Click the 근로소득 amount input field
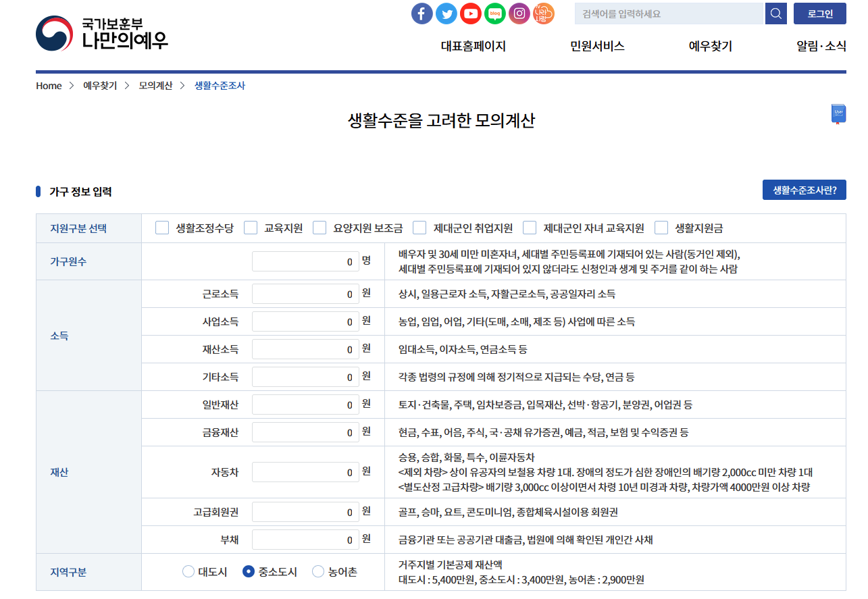868x599 pixels. click(x=305, y=293)
